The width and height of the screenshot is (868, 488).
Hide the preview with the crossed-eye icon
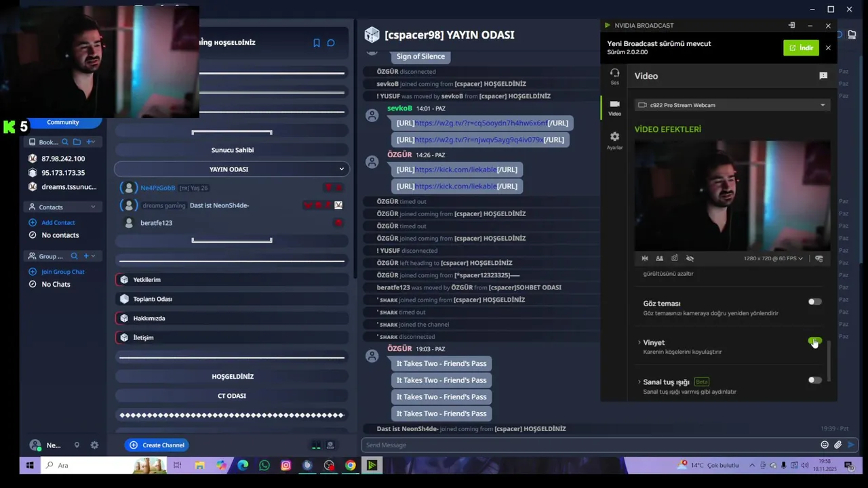690,258
